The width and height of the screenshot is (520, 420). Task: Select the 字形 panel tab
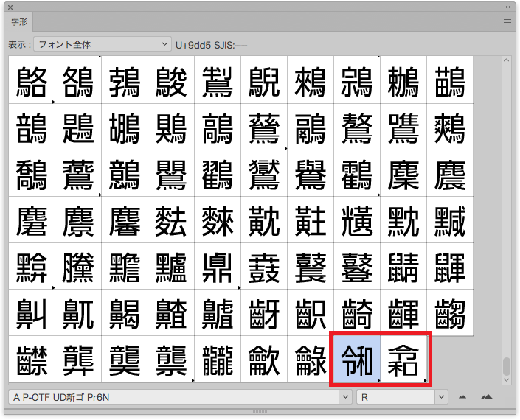coord(19,22)
